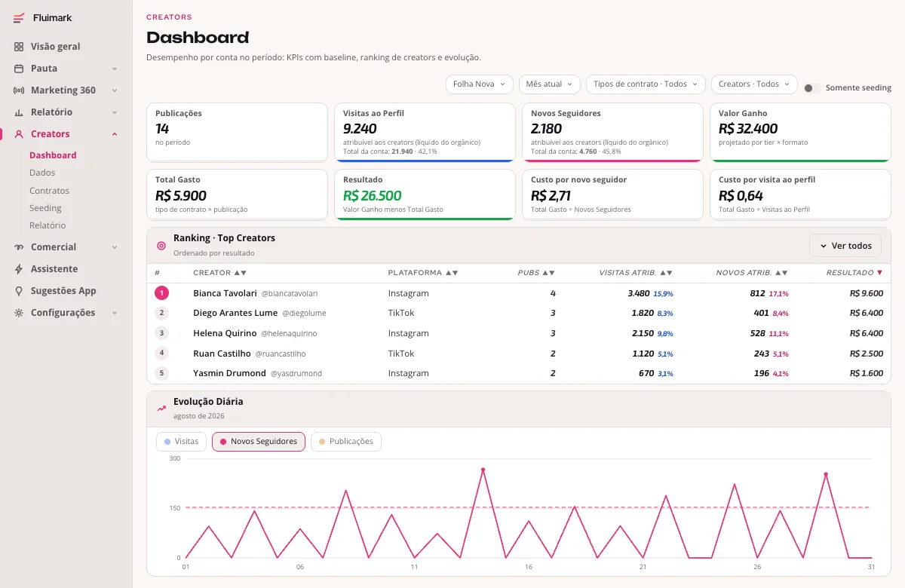This screenshot has height=588, width=905.
Task: Click rank badge 4 for Ruan Castilho
Action: (x=161, y=353)
